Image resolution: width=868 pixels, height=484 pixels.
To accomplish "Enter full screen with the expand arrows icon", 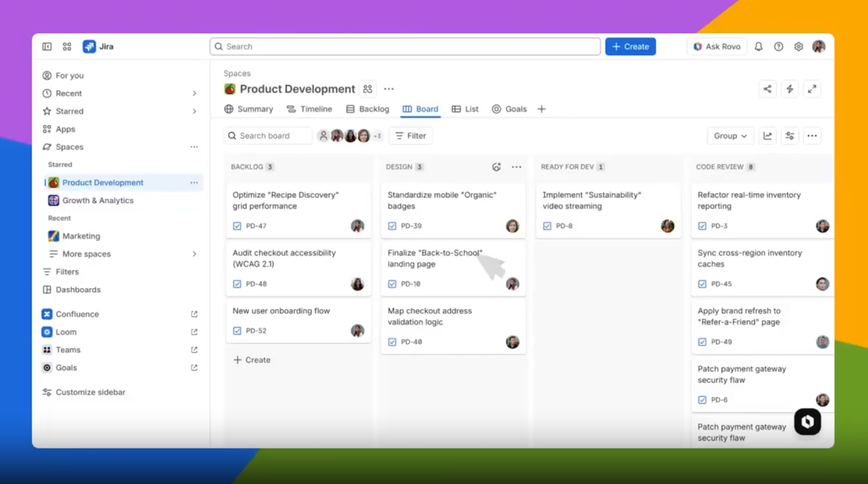I will (812, 88).
